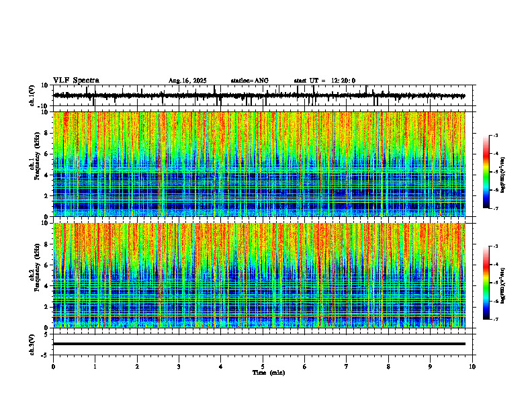This screenshot has width=532, height=411.
Task: Click the ch.2 "Frequency (kHz)" axis label
Action: 37,267
